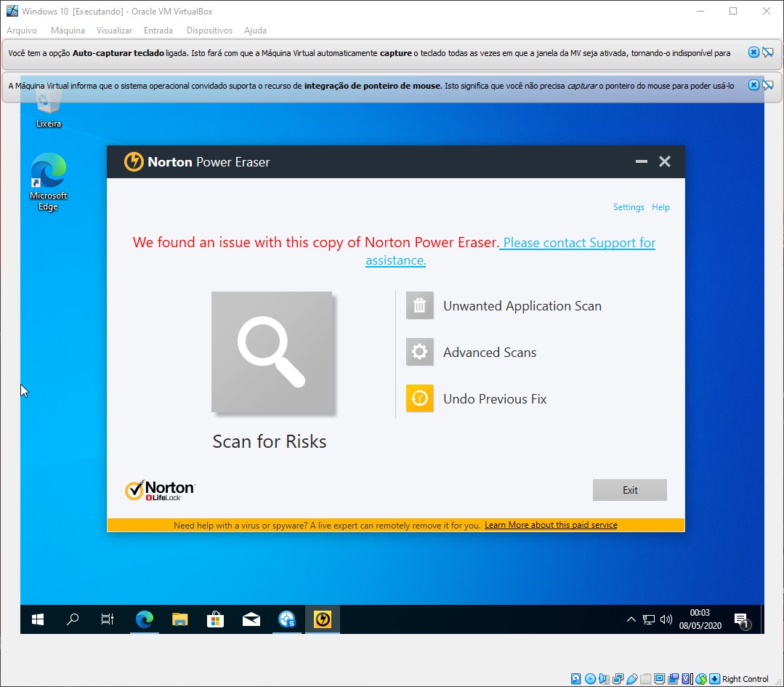Open Task View on the taskbar
The image size is (784, 687).
(x=108, y=619)
